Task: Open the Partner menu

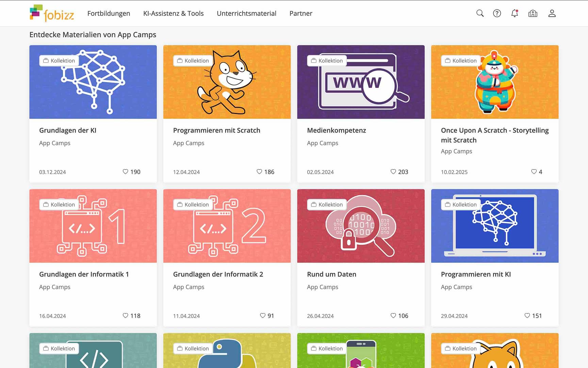Action: [x=301, y=13]
